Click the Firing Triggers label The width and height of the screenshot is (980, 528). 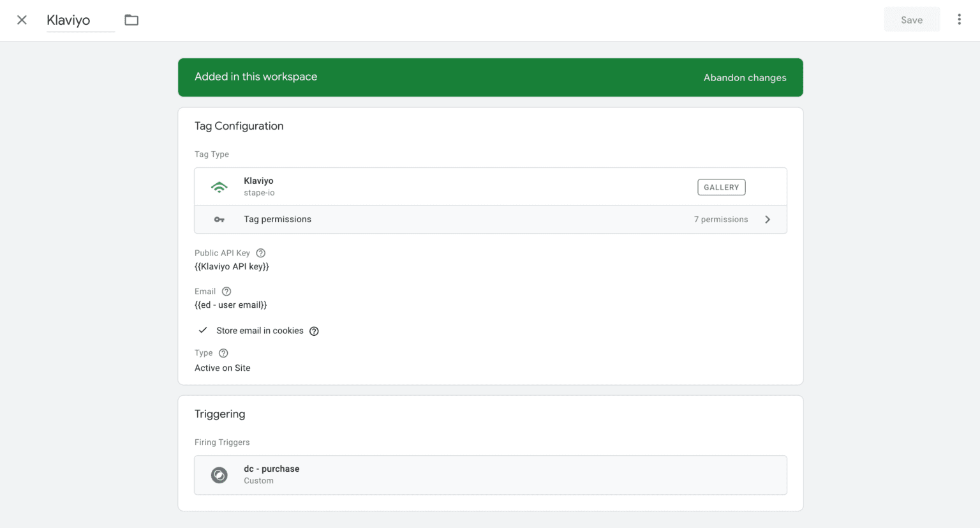coord(222,442)
